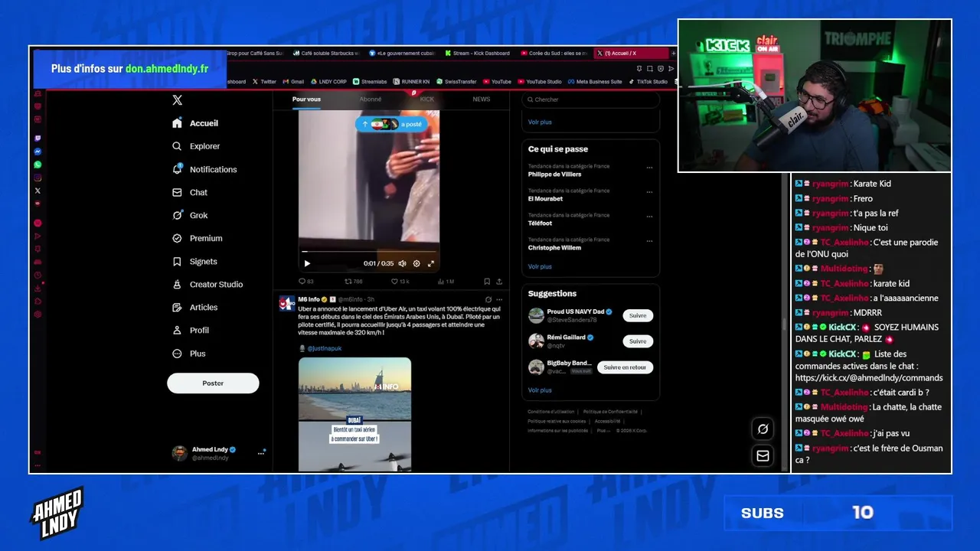Viewport: 980px width, 551px height.
Task: Share the video post
Action: click(x=499, y=282)
